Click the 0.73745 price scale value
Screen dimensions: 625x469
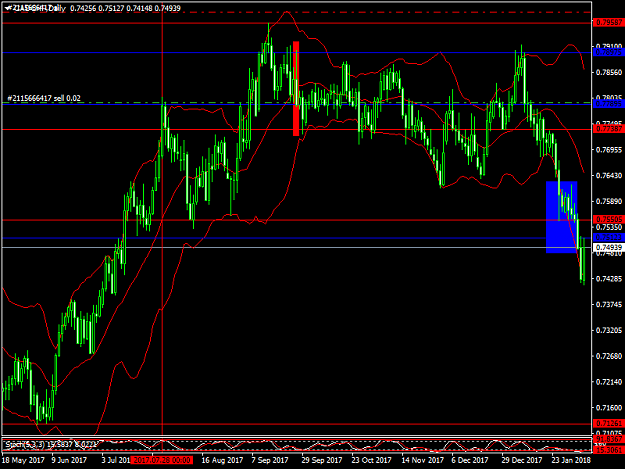coord(609,304)
